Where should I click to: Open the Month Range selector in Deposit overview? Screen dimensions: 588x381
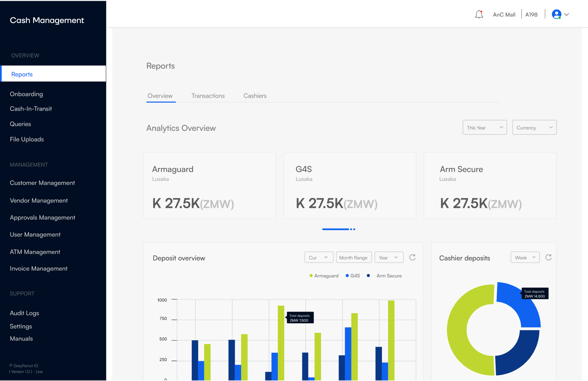pos(354,257)
